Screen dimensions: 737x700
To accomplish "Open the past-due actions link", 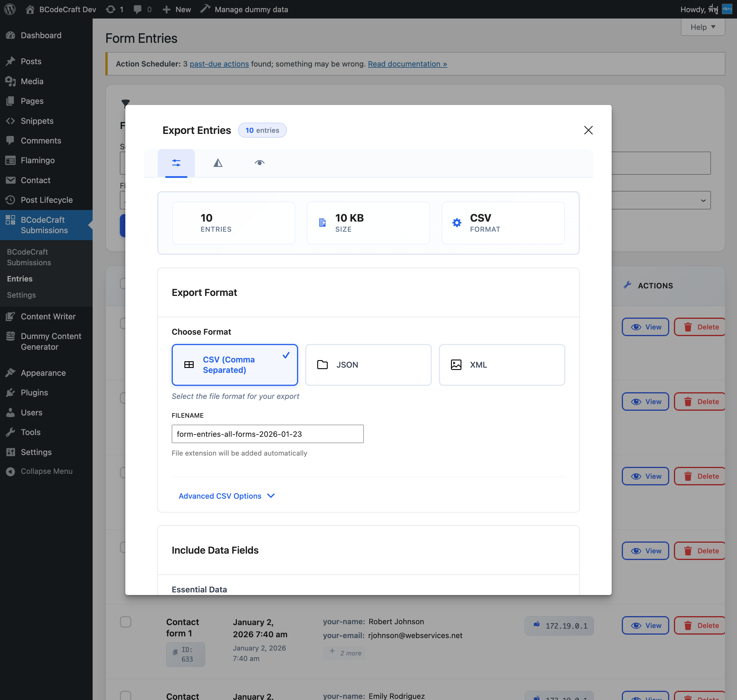I will pos(219,64).
